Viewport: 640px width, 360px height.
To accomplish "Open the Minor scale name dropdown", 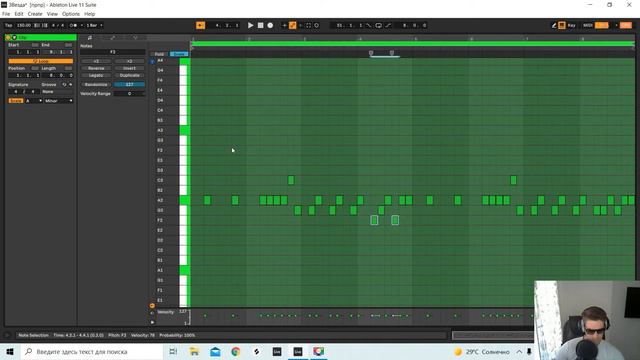I will pyautogui.click(x=58, y=101).
